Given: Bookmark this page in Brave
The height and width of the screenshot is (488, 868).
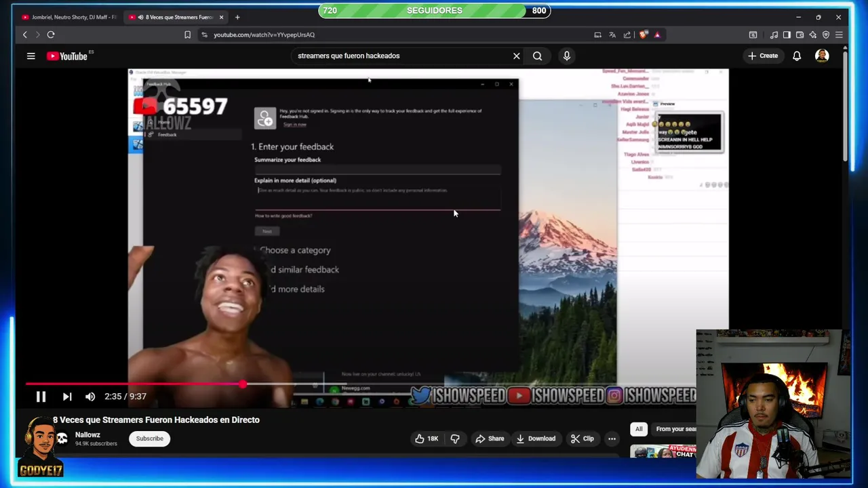Looking at the screenshot, I should 187,35.
